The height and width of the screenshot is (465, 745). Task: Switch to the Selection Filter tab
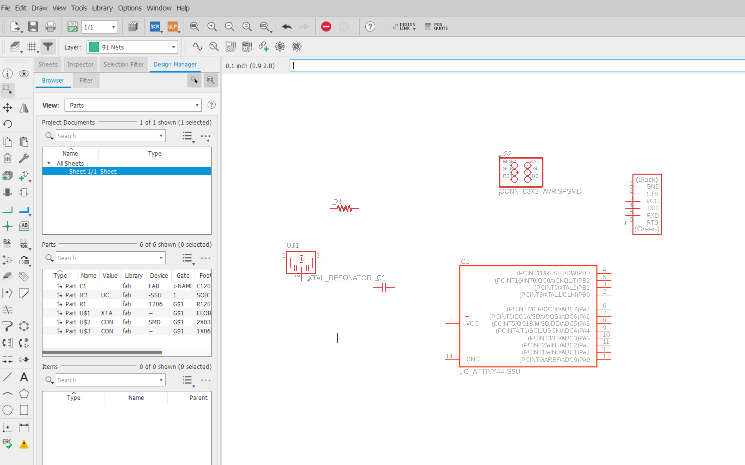tap(124, 64)
